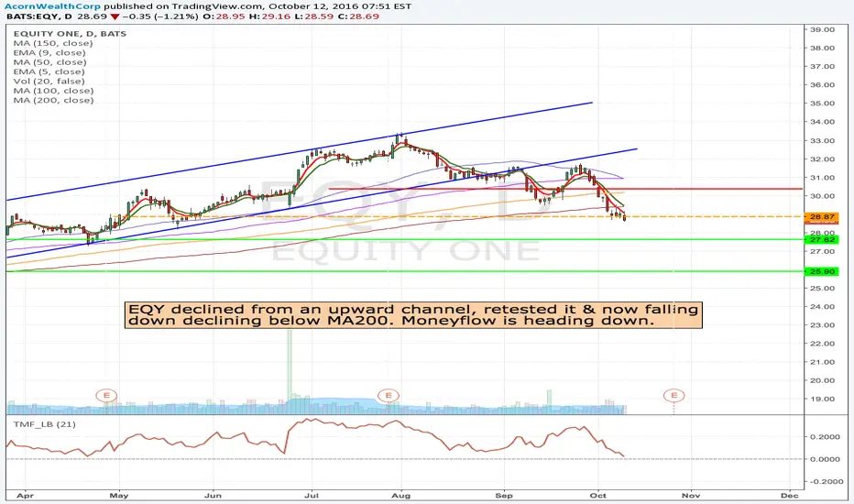Click the 19.00 price axis label
Screen dimensions: 854x504
pyautogui.click(x=823, y=399)
